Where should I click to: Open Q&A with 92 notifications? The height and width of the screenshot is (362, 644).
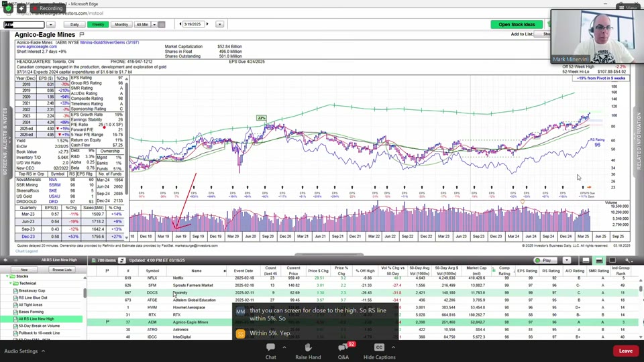[343, 351]
